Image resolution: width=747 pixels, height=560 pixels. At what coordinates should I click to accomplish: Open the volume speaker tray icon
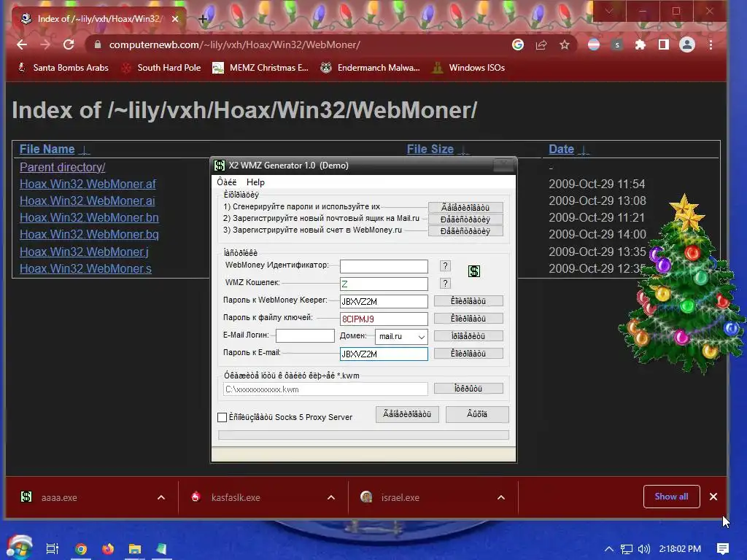coord(643,549)
